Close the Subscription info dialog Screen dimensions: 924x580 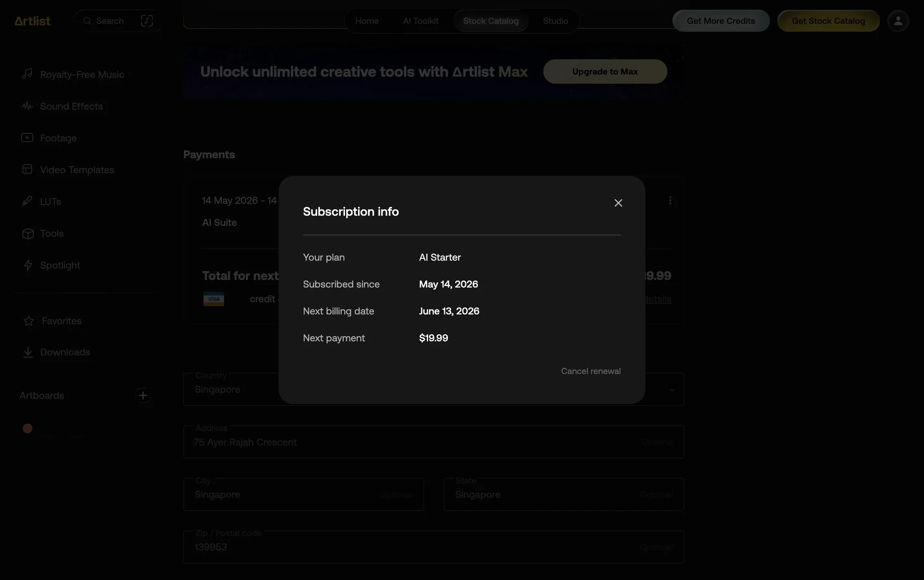pyautogui.click(x=618, y=203)
